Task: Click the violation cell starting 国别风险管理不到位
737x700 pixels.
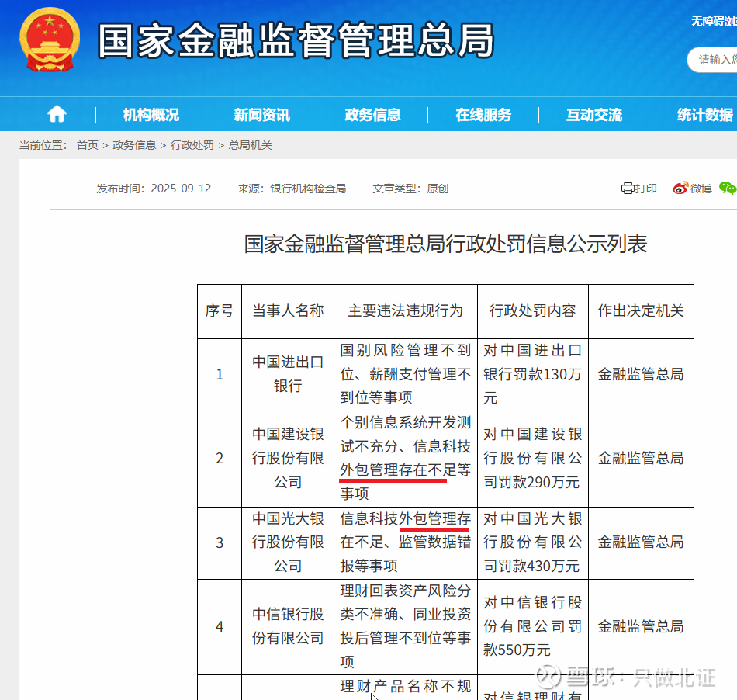Action: (406, 374)
